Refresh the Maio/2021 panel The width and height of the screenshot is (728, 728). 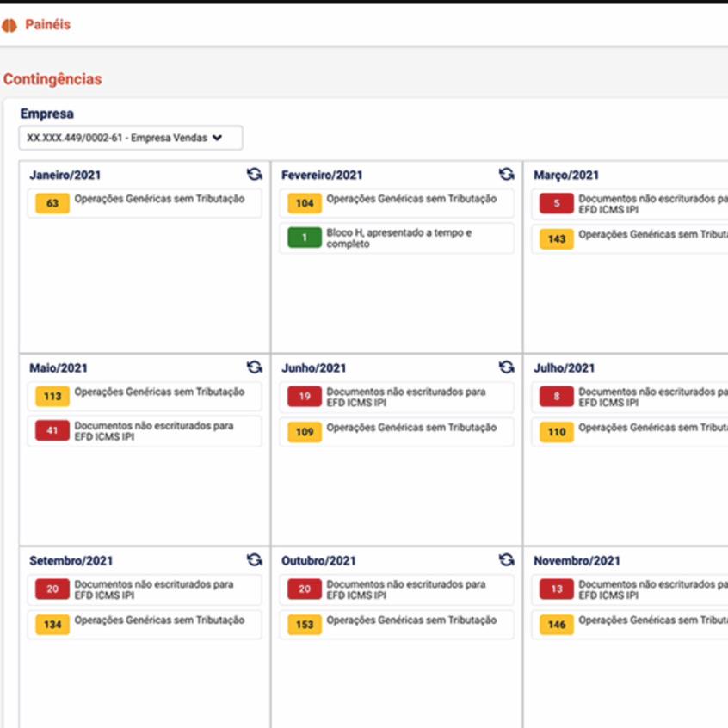coord(254,367)
